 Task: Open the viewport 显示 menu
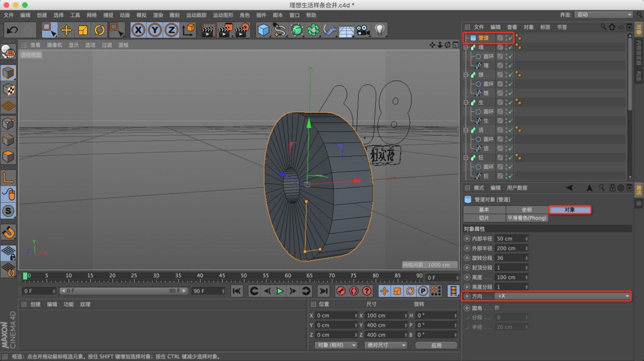pos(74,45)
